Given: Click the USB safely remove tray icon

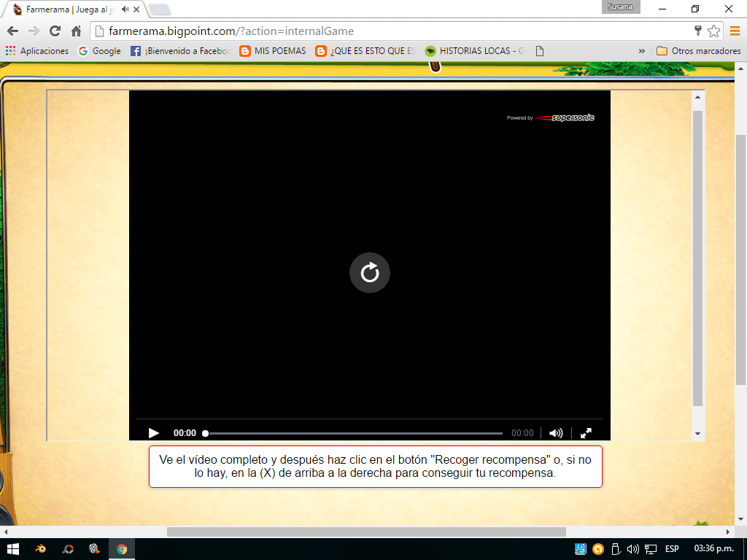Looking at the screenshot, I should [616, 549].
